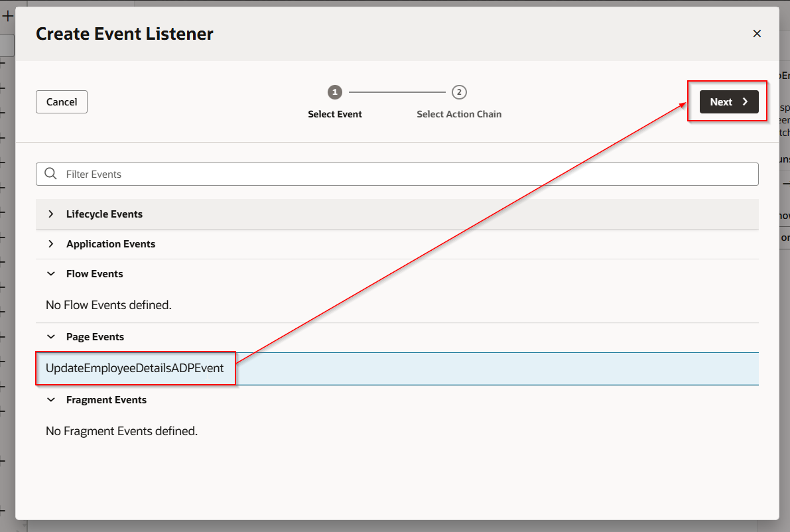This screenshot has width=790, height=532.
Task: Click the plus icon behind the dialog
Action: pyautogui.click(x=8, y=17)
